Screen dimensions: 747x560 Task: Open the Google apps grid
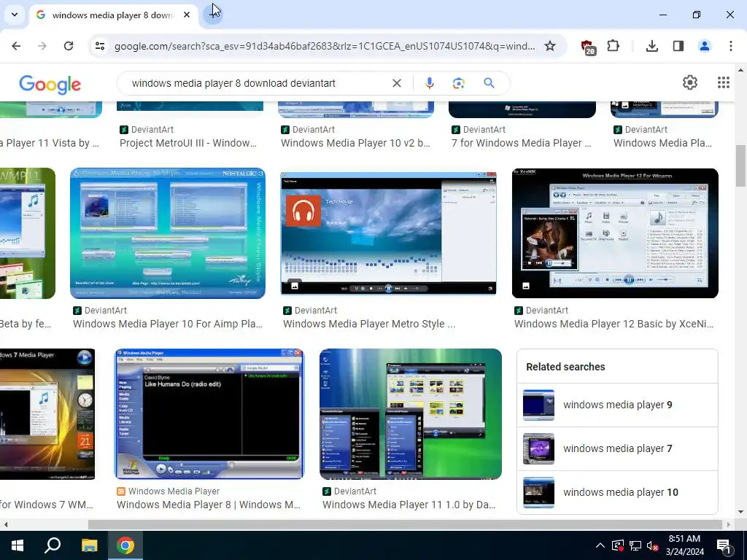pyautogui.click(x=723, y=82)
